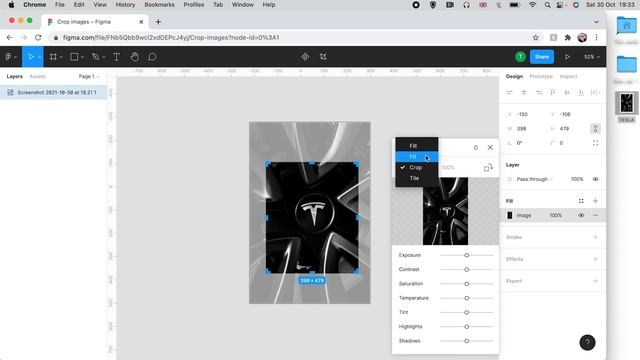Image resolution: width=640 pixels, height=360 pixels.
Task: Choose Tile from image mode menu
Action: 417,178
